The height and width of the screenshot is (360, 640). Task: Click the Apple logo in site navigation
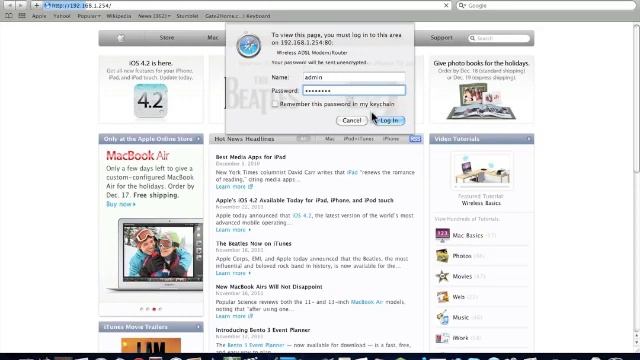(121, 38)
